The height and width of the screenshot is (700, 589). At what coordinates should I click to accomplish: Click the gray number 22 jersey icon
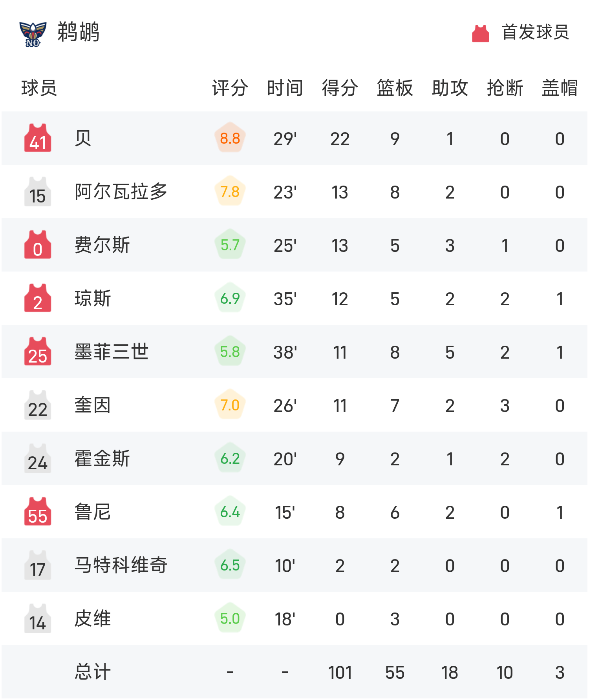tap(38, 405)
